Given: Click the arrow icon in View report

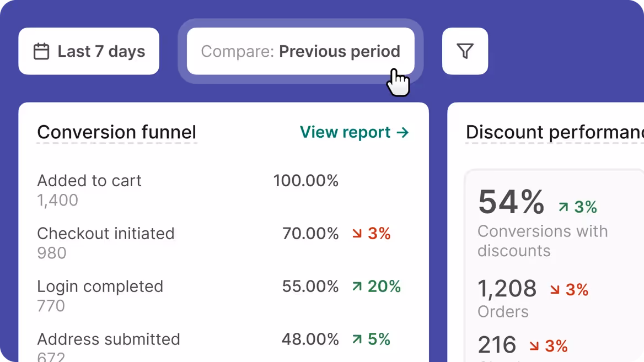Looking at the screenshot, I should click(402, 132).
